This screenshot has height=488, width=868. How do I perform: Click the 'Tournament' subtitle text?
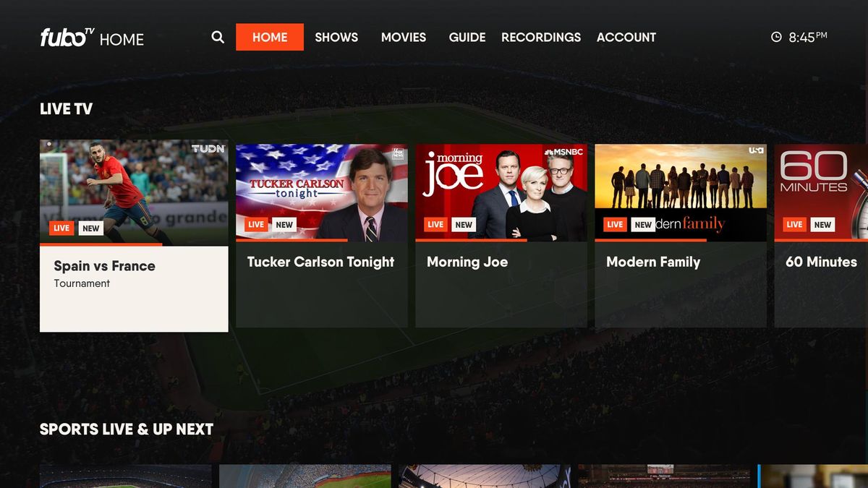(x=82, y=283)
